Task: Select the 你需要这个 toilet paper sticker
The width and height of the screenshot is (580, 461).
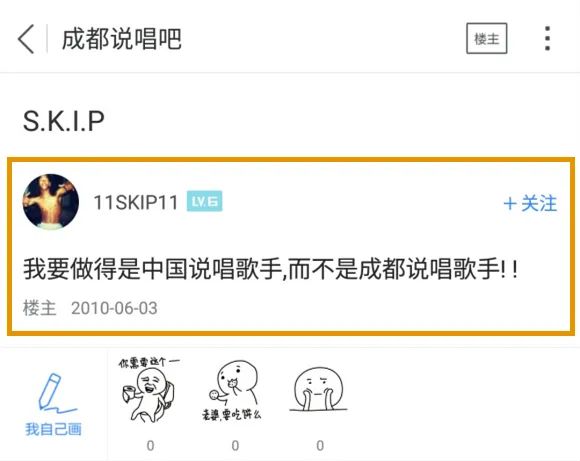Action: pos(149,390)
